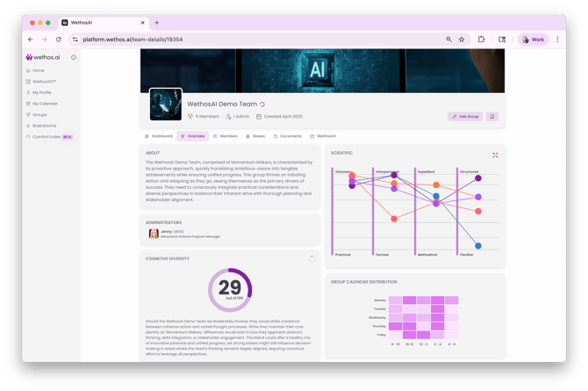Collapse the wethos.ai sidebar
The width and height of the screenshot is (588, 391).
74,57
